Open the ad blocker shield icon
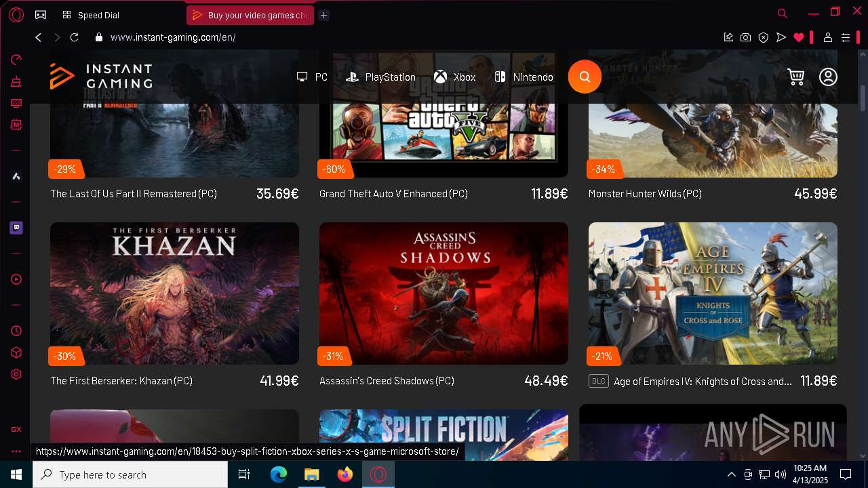 pos(763,37)
